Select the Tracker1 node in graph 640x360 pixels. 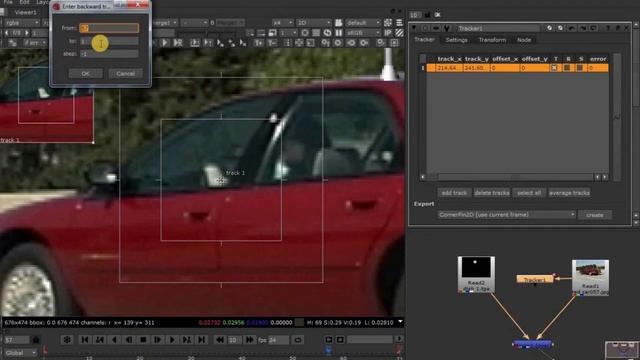pyautogui.click(x=535, y=279)
